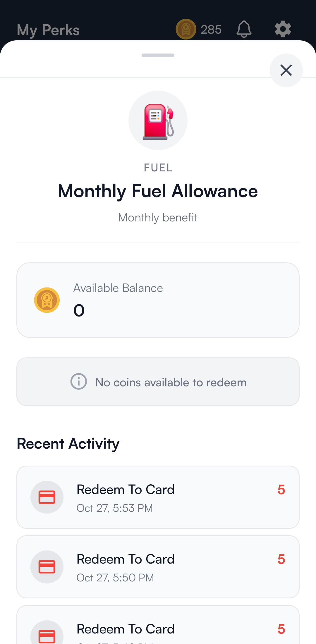The image size is (316, 644).
Task: Tap card icon for 5:53 PM redemption
Action: coord(47,497)
